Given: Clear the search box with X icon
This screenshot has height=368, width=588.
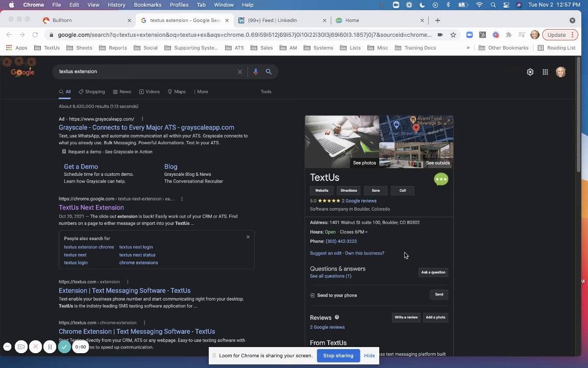Looking at the screenshot, I should click(x=239, y=72).
